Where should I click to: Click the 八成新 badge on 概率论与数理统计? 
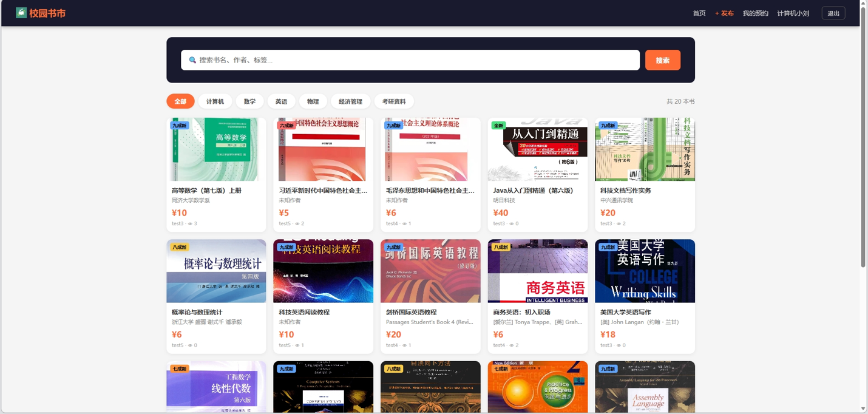point(179,247)
